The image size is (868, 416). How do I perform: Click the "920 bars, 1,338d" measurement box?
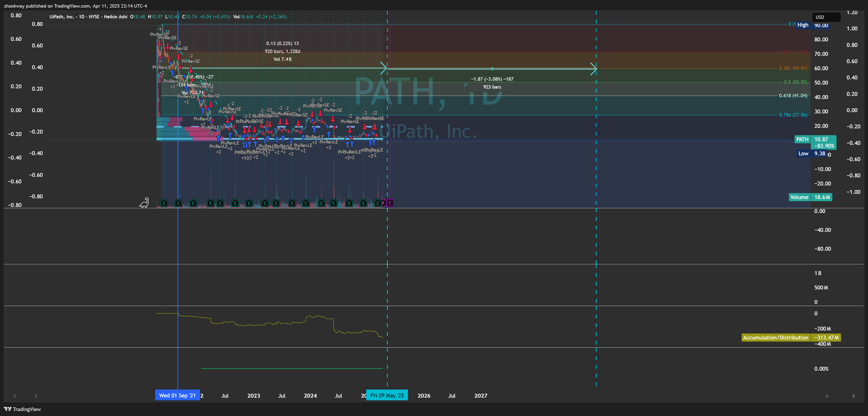click(282, 51)
